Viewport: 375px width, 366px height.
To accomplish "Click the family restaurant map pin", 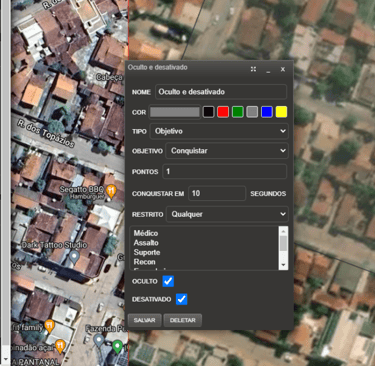I will click(50, 326).
